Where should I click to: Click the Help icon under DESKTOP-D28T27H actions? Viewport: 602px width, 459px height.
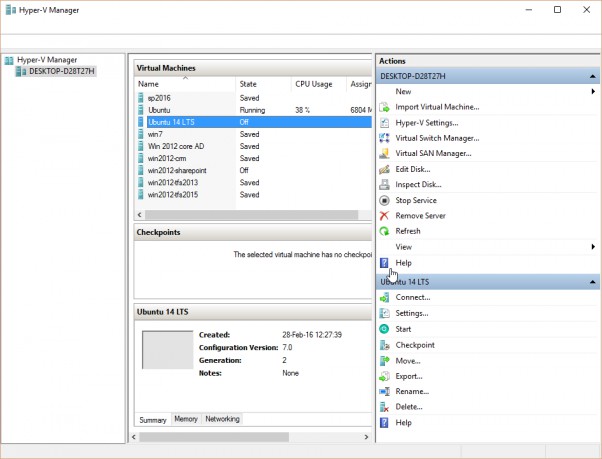click(384, 263)
